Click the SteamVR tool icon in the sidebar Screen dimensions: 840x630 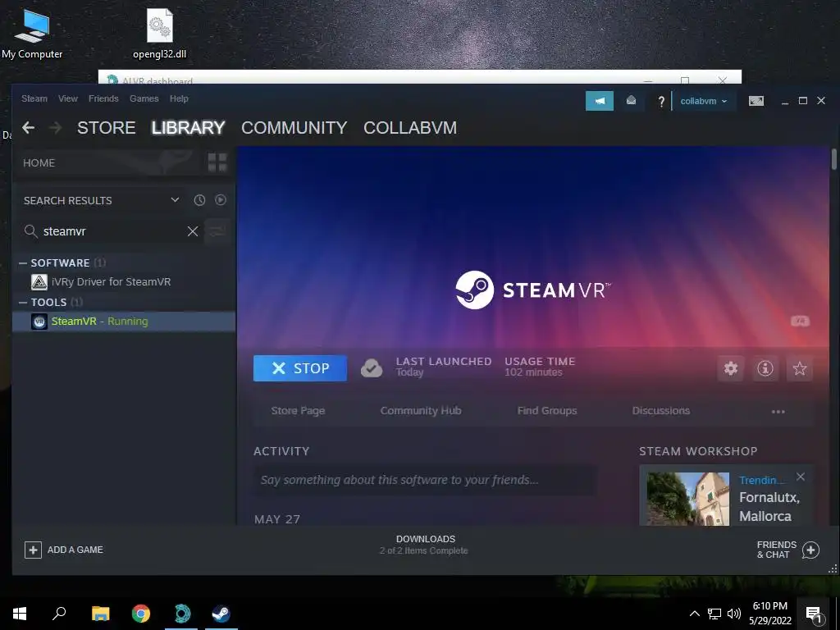39,322
